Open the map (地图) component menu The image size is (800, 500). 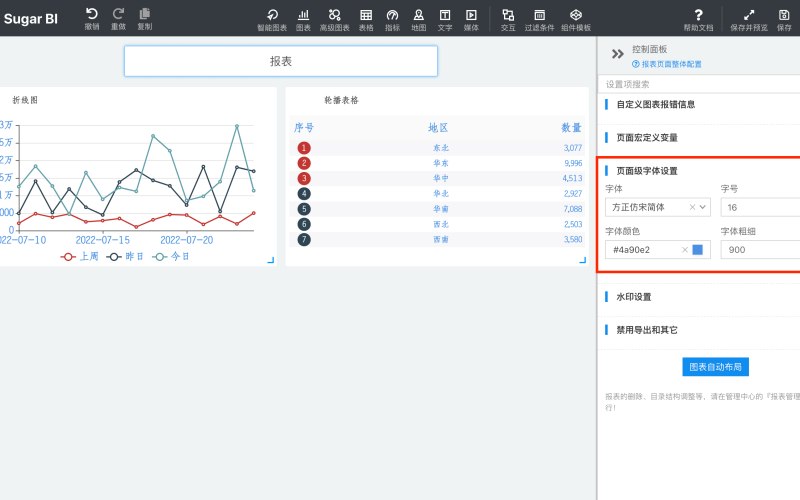coord(419,20)
